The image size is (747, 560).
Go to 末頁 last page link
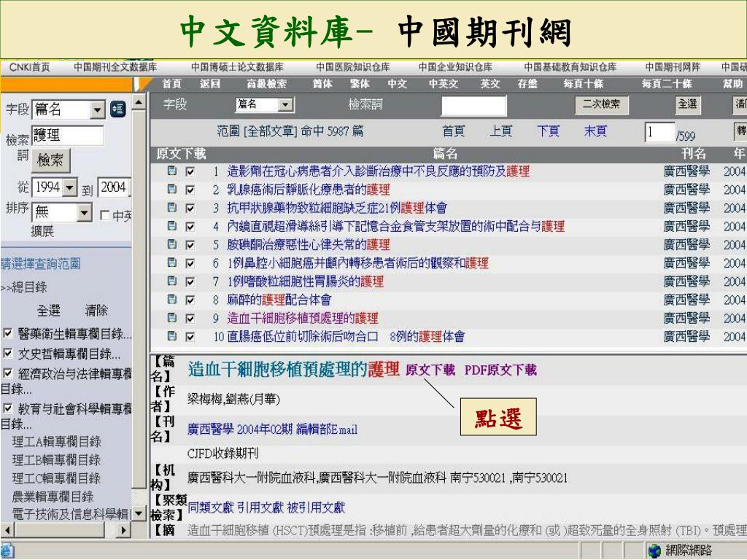pyautogui.click(x=595, y=131)
